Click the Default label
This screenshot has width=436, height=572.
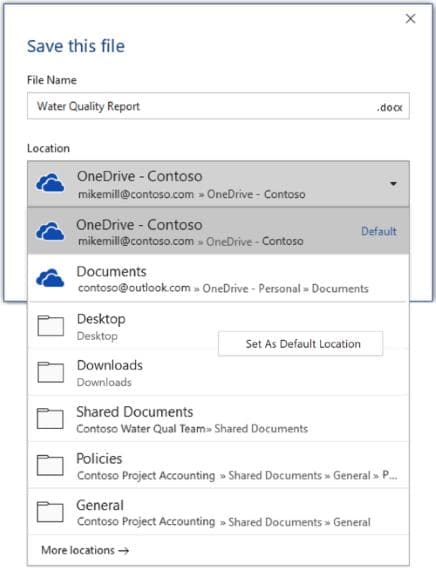click(x=379, y=231)
